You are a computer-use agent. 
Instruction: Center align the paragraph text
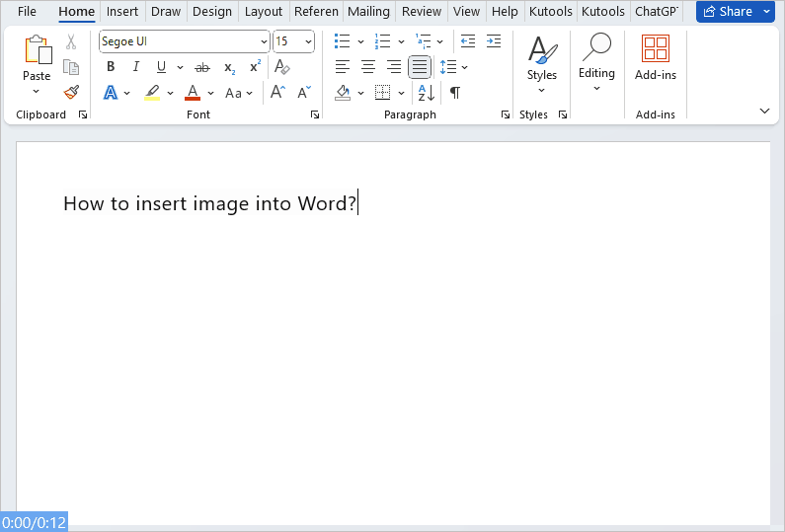368,67
